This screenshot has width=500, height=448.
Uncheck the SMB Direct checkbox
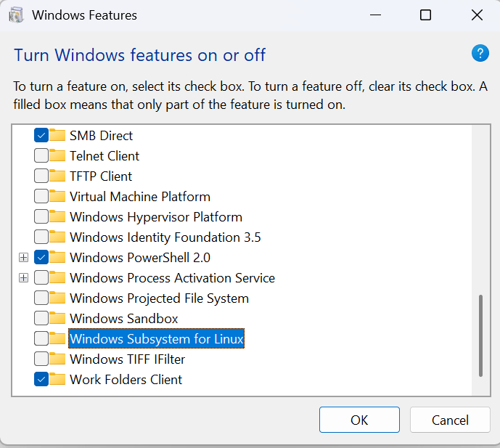click(x=41, y=135)
